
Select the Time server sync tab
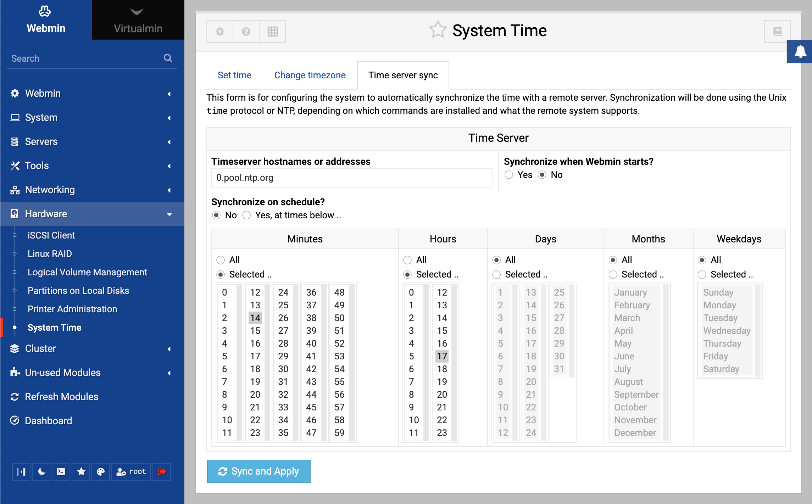point(403,75)
